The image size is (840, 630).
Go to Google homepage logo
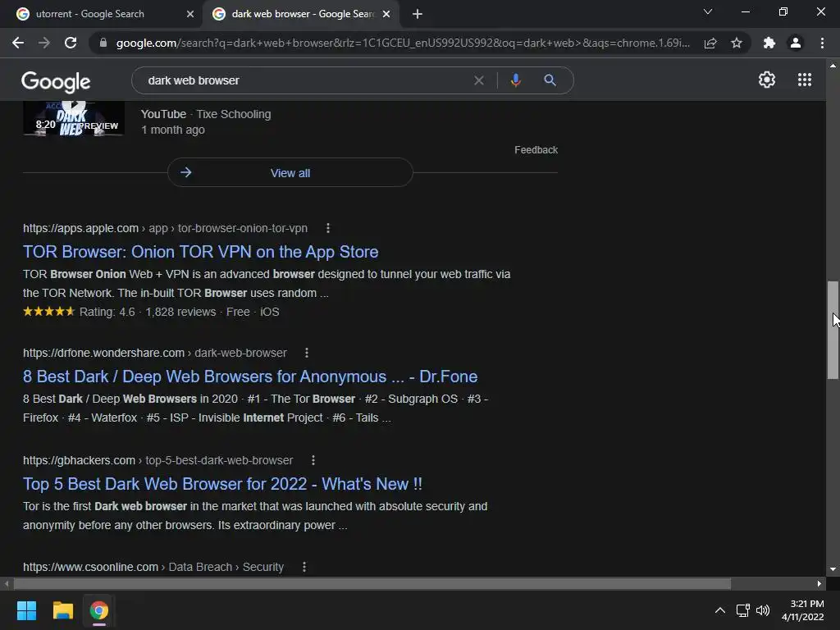pyautogui.click(x=56, y=81)
